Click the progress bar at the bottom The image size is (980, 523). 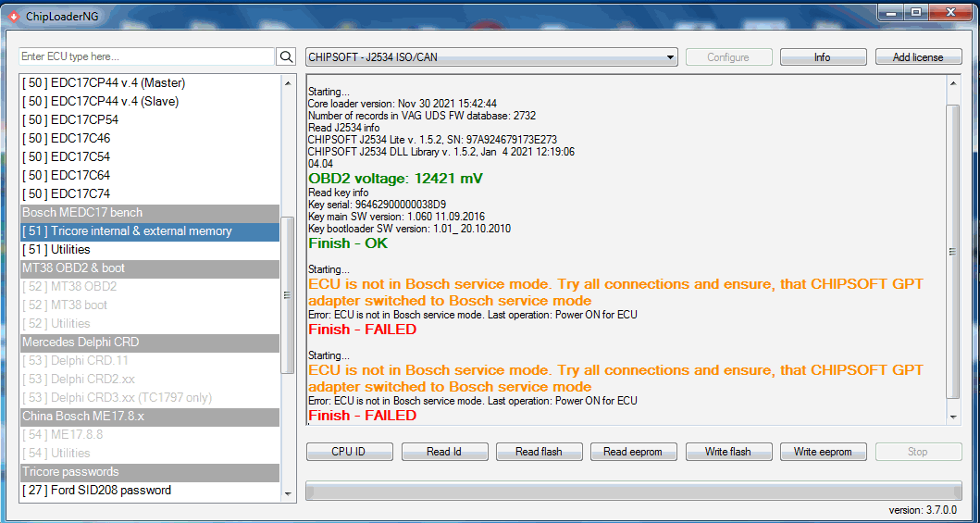633,490
